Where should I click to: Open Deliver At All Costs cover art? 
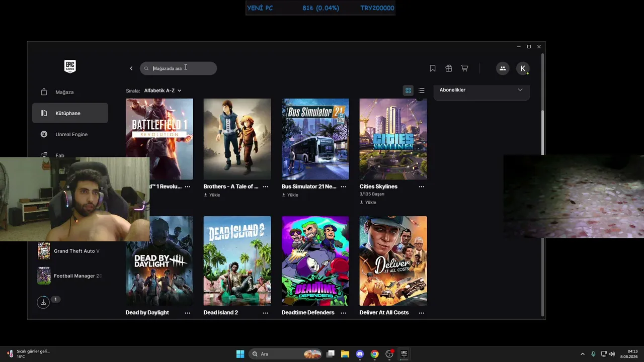coord(393,261)
